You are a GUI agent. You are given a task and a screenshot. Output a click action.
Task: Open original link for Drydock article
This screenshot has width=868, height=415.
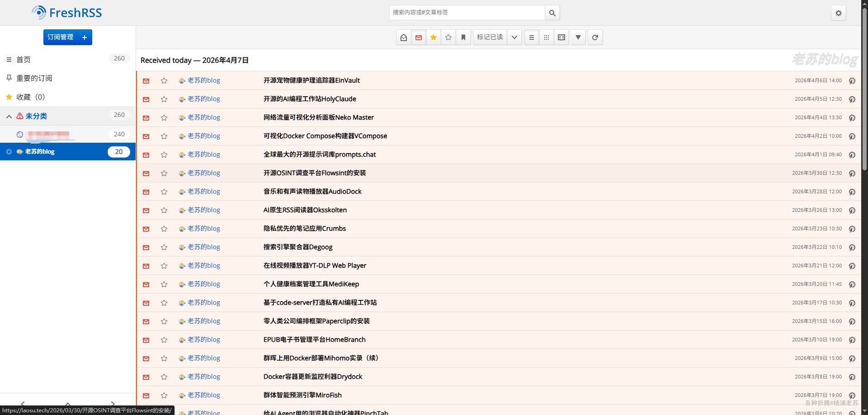coord(852,377)
